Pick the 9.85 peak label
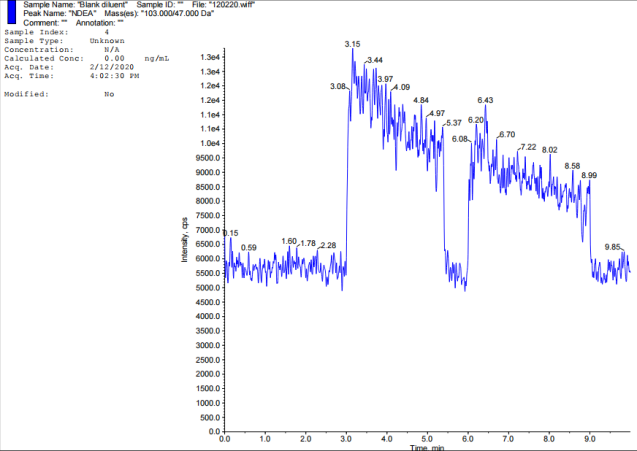The image size is (637, 451). coord(614,246)
